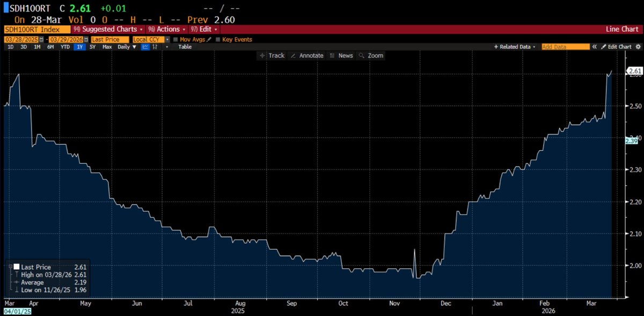Toggle the Last Price legend checkbox
This screenshot has height=316, width=644.
16,267
